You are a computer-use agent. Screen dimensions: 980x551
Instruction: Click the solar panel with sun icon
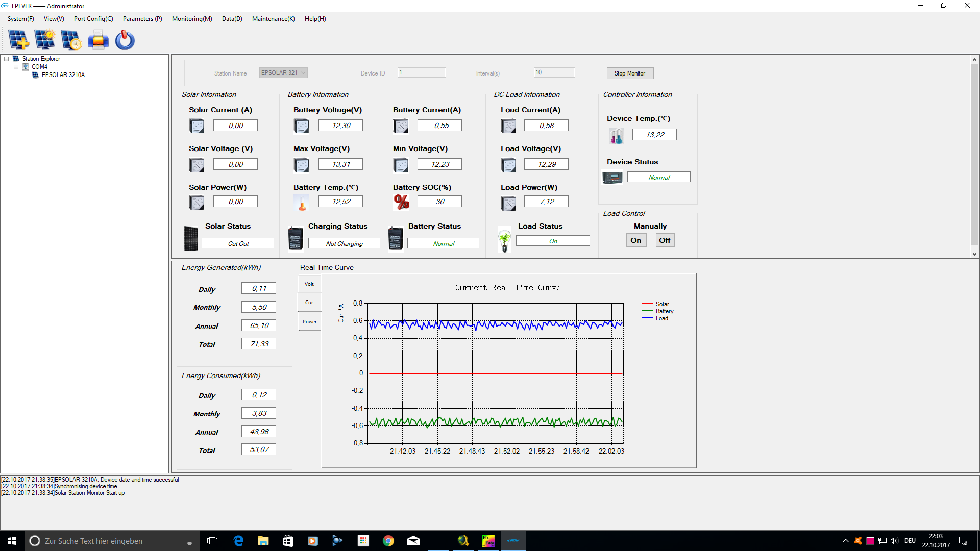click(45, 40)
